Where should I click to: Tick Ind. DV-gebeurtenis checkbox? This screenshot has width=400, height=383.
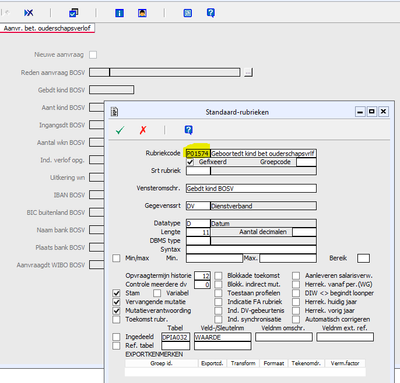pos(218,311)
